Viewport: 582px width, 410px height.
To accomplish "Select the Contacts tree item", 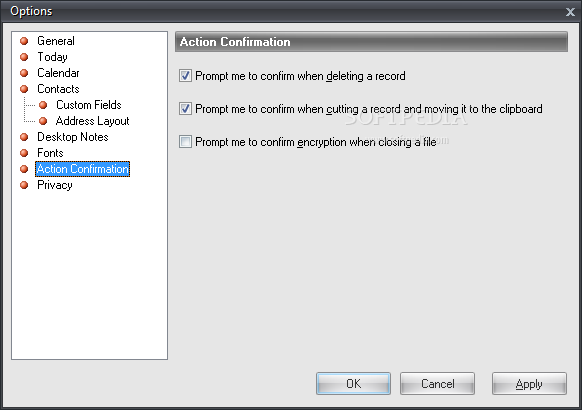I will (x=58, y=89).
